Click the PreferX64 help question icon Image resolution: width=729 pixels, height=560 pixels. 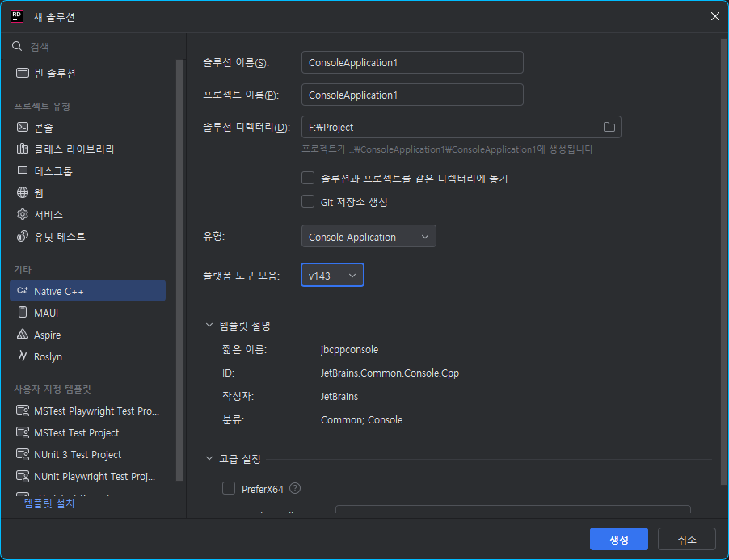point(295,488)
